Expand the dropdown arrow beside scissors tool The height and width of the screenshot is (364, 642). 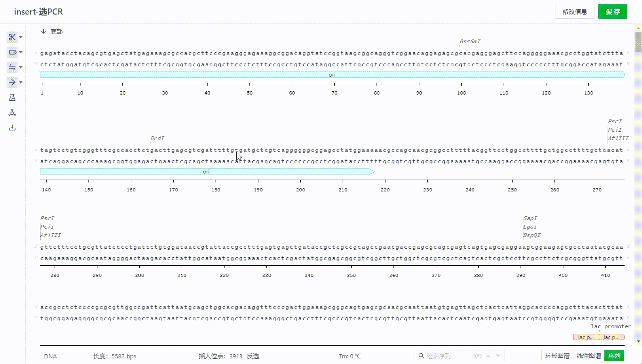(21, 38)
